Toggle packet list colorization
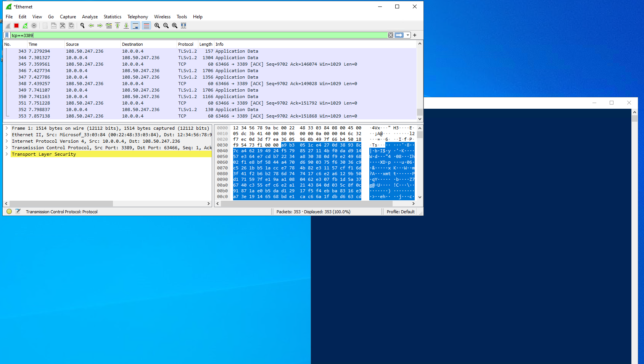This screenshot has width=644, height=364. [147, 25]
